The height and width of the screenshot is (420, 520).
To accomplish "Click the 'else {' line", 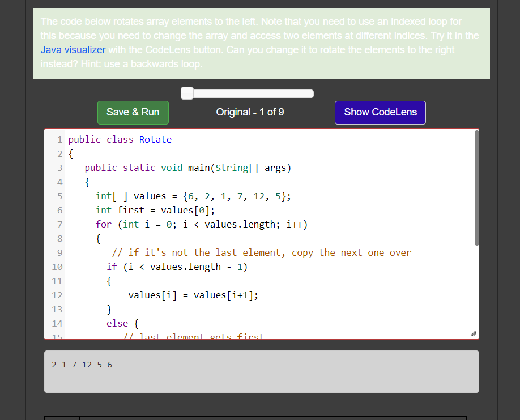I will (x=123, y=323).
